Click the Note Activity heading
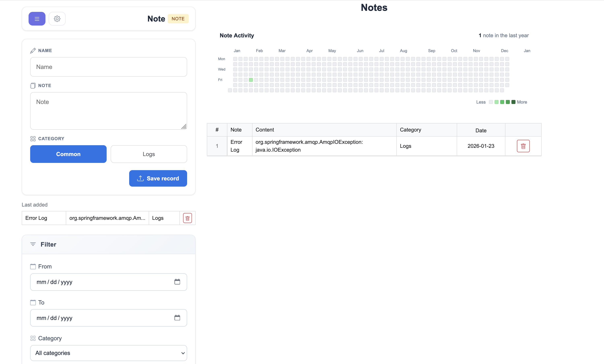Image resolution: width=604 pixels, height=364 pixels. click(x=237, y=36)
